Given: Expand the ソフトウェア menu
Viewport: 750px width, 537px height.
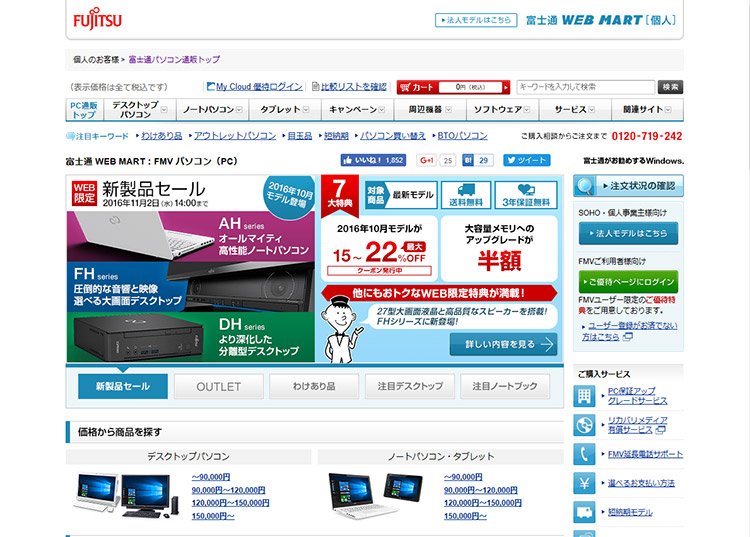Looking at the screenshot, I should tap(503, 110).
